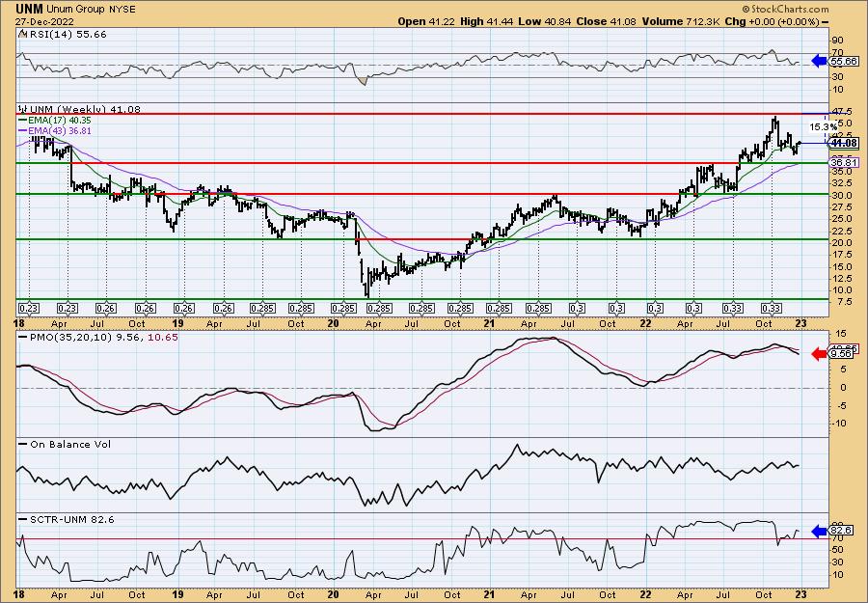Image resolution: width=868 pixels, height=603 pixels.
Task: Click the 27-Dec-2022 chart date
Action: [x=42, y=21]
